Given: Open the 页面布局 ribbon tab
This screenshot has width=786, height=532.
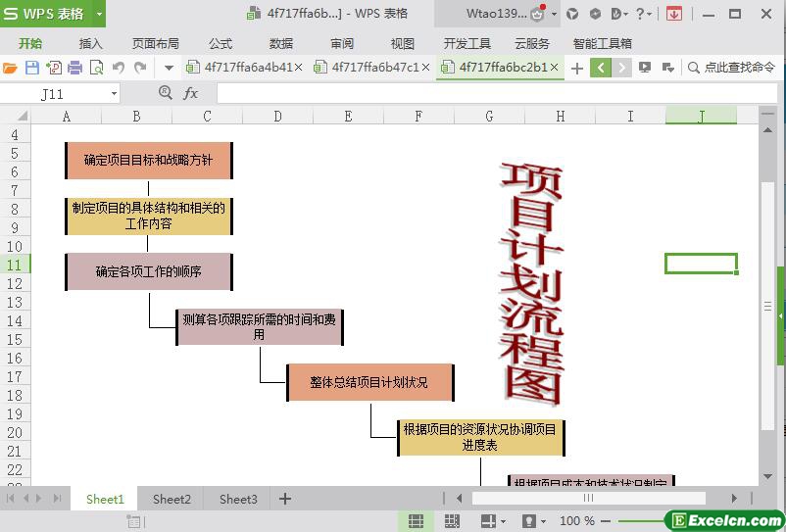Looking at the screenshot, I should pos(156,43).
